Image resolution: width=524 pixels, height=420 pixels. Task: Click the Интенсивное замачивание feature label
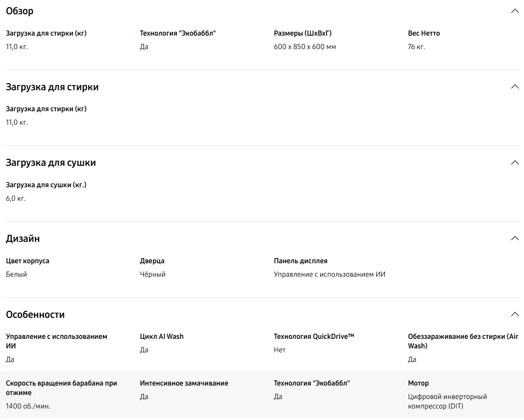[x=184, y=383]
